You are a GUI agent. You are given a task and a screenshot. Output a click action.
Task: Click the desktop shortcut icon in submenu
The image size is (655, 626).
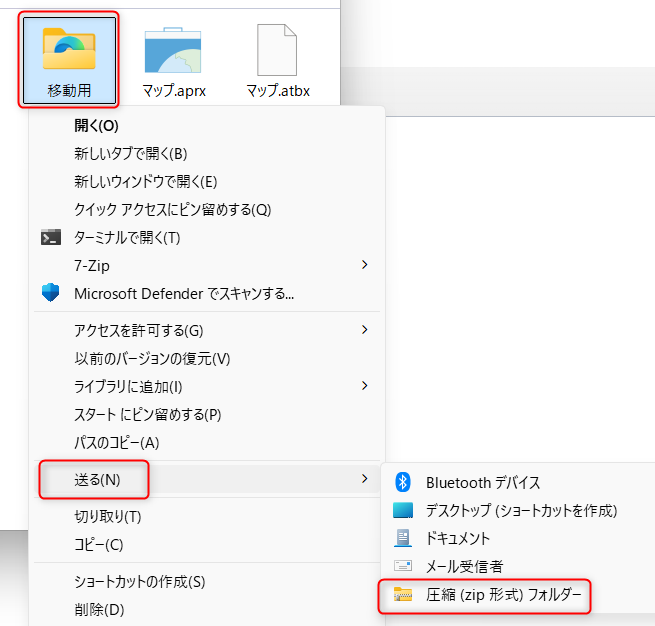(x=403, y=511)
